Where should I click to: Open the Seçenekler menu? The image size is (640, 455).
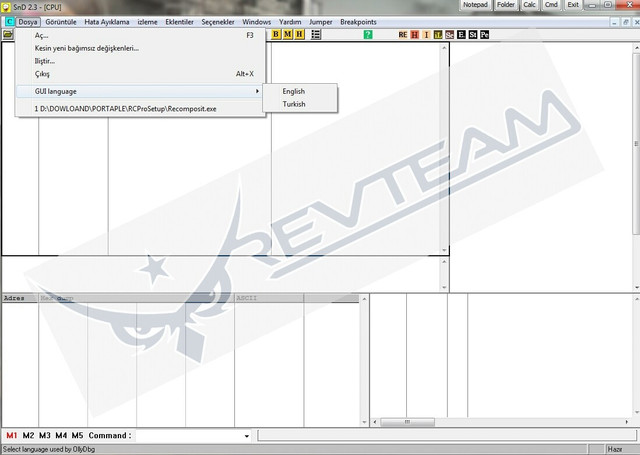point(218,22)
